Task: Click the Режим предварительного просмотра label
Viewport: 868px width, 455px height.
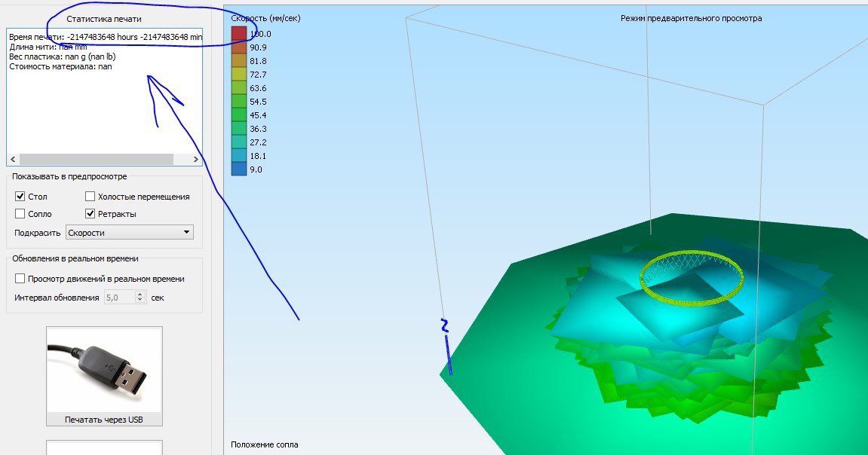Action: tap(691, 18)
